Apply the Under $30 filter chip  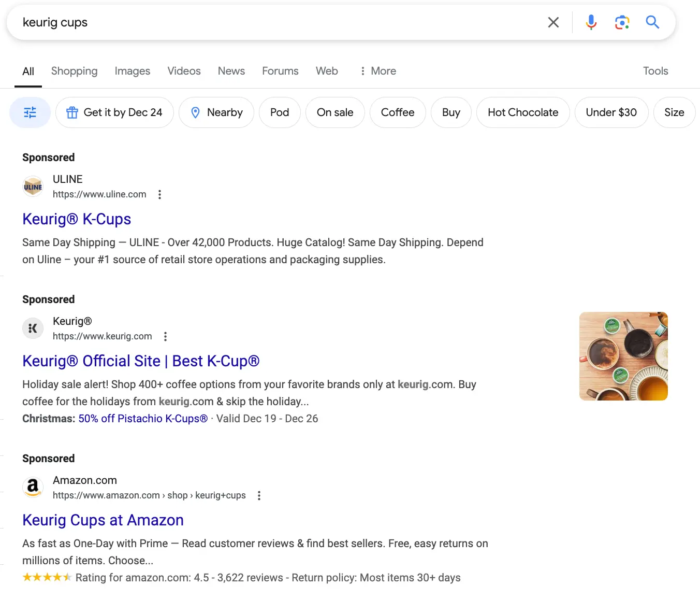[x=611, y=112]
